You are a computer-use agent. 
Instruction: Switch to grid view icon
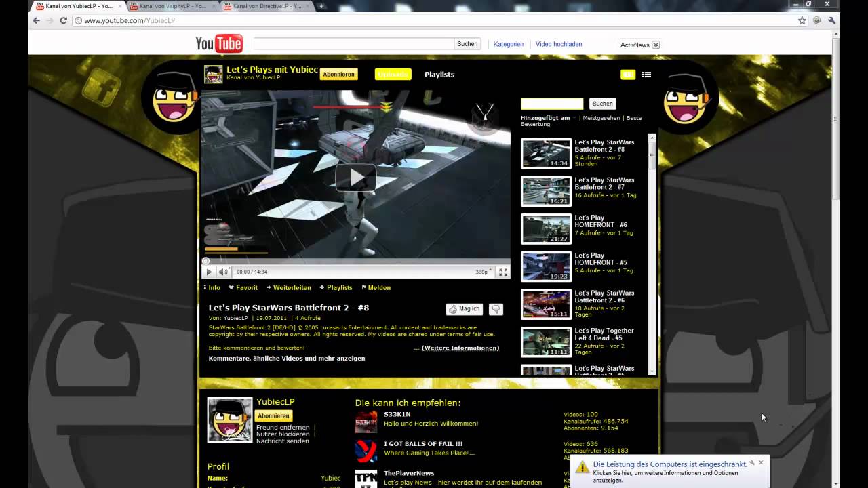click(646, 75)
